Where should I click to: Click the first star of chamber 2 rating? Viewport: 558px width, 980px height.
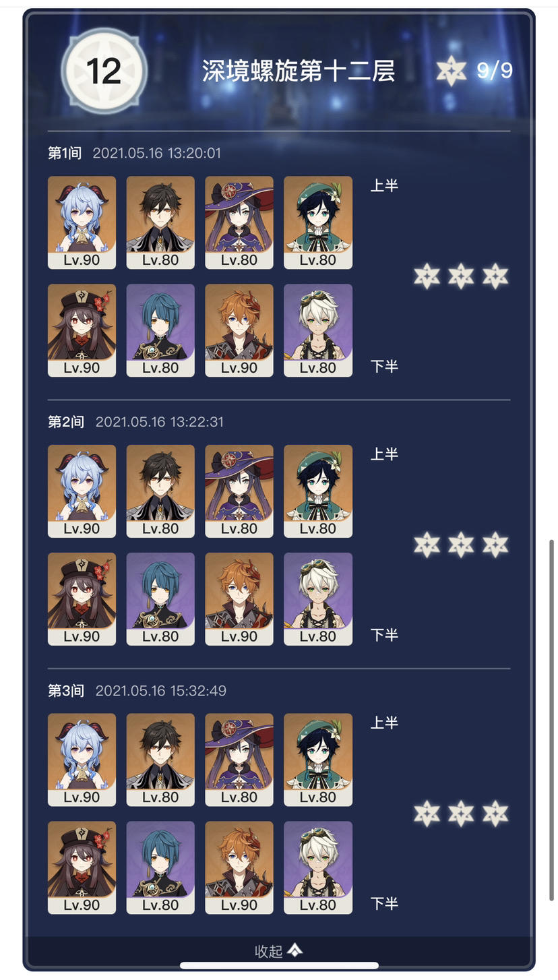[427, 545]
